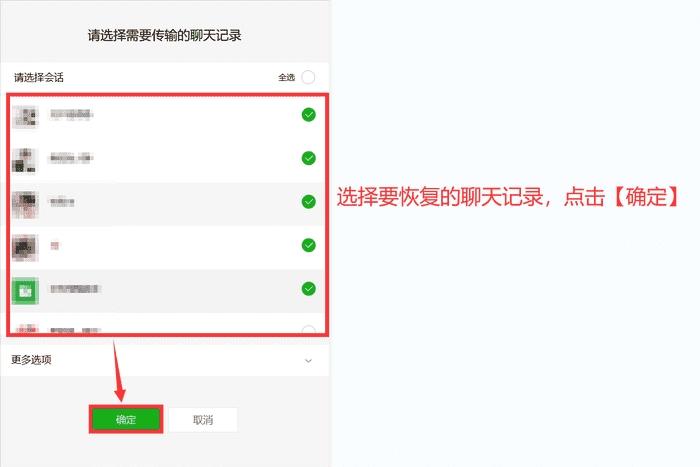Click the blurred name beside green avatar
The width and height of the screenshot is (700, 467).
(75, 289)
